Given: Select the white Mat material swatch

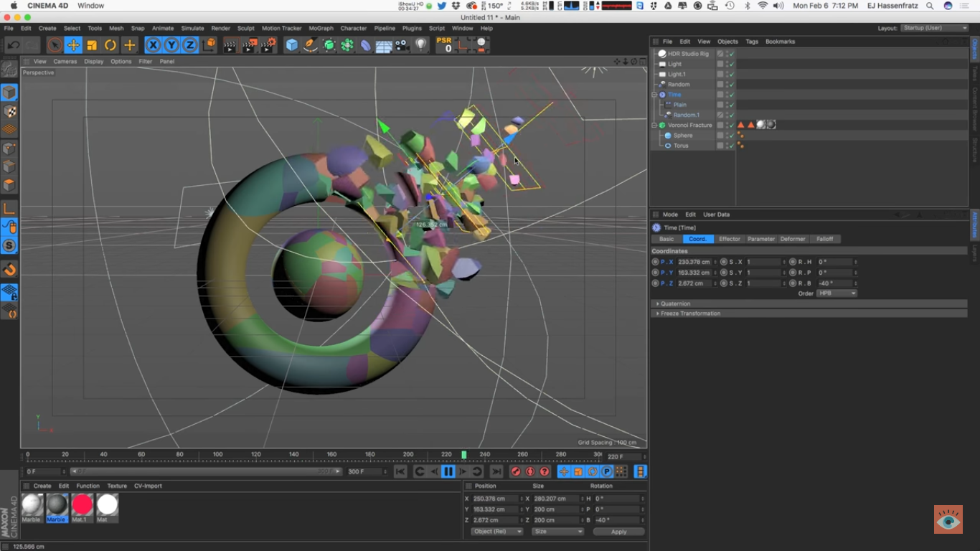Looking at the screenshot, I should tap(107, 505).
